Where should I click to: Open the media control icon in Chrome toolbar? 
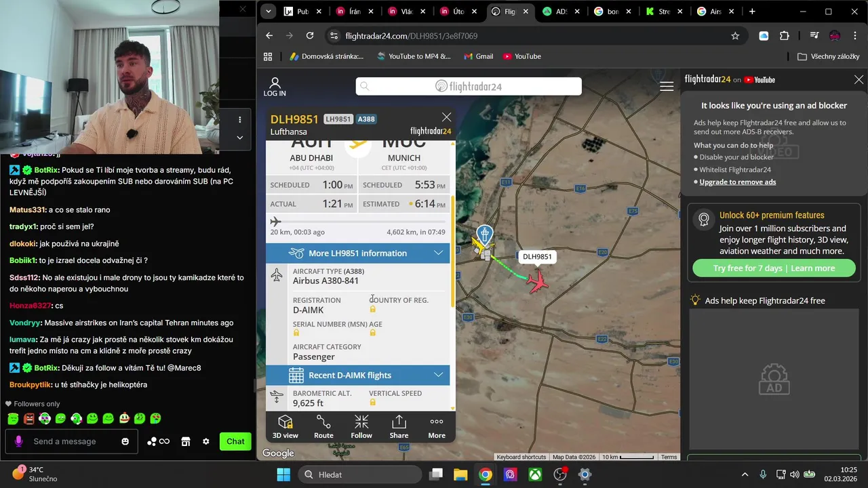(x=814, y=36)
